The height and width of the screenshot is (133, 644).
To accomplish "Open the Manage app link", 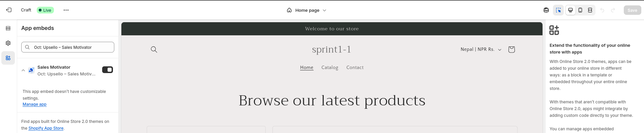I will tap(34, 104).
